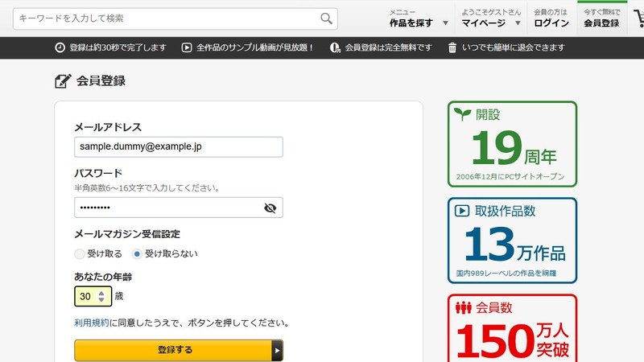The height and width of the screenshot is (362, 644).
Task: Click the age number field showing 30
Action: pyautogui.click(x=93, y=296)
